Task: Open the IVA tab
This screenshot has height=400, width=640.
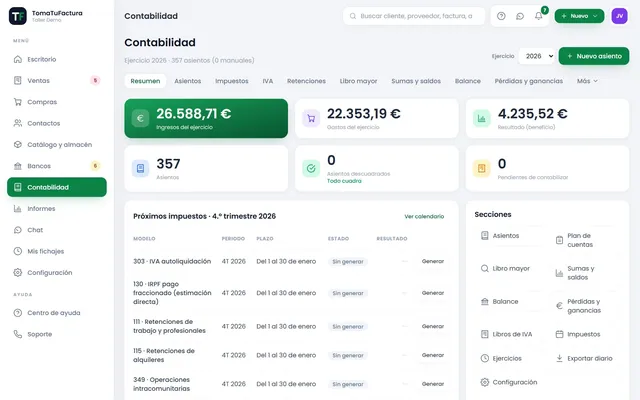Action: click(267, 81)
